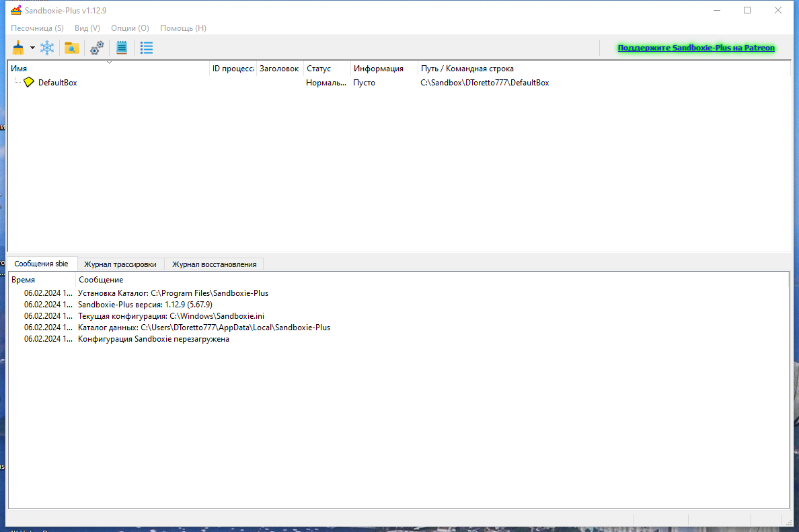This screenshot has height=532, width=799.
Task: Select the DefaultBox sandbox row
Action: click(398, 83)
